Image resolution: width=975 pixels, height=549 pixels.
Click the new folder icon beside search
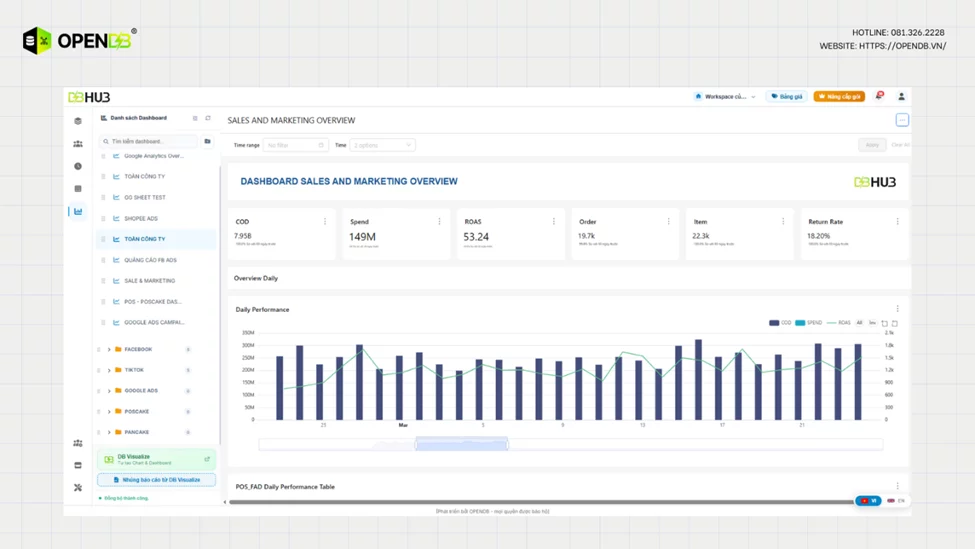(208, 141)
